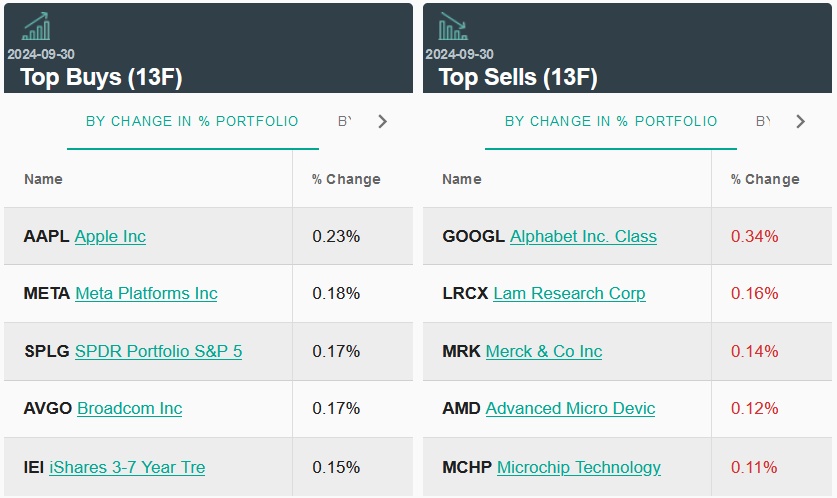Open the partially hidden second tab in Top Buys
837x498 pixels.
point(346,121)
